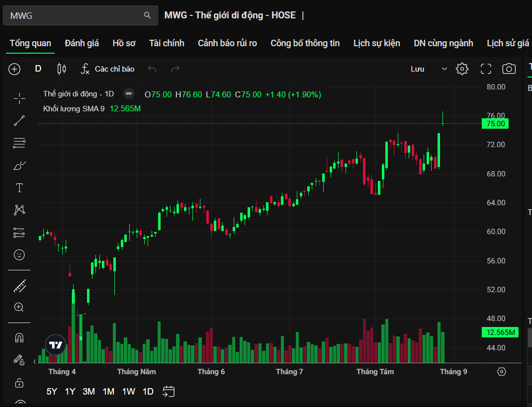Viewport: 532px width, 407px height.
Task: Set chart range to 3M
Action: pyautogui.click(x=89, y=392)
